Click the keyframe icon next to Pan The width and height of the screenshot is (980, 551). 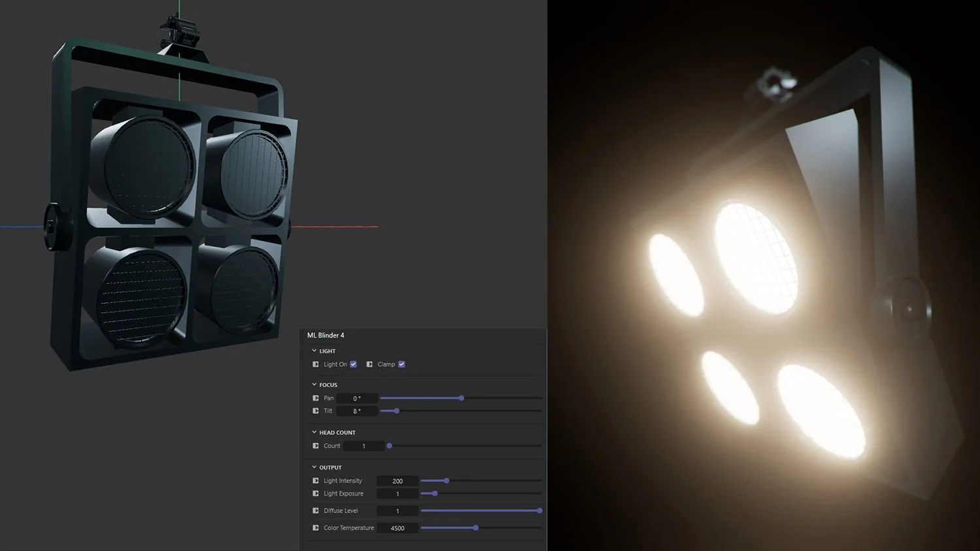click(316, 398)
